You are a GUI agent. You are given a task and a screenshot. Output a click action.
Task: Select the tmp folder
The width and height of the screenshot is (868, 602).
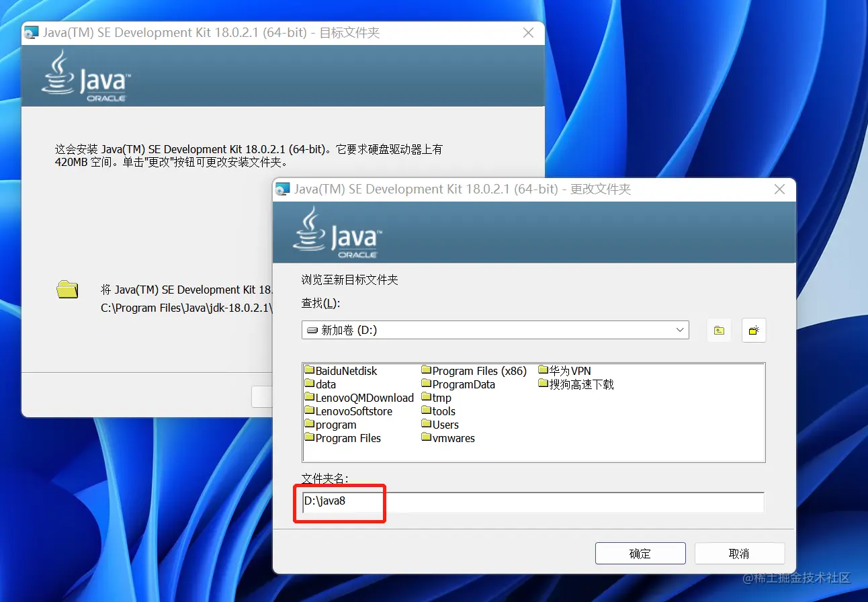pos(437,398)
